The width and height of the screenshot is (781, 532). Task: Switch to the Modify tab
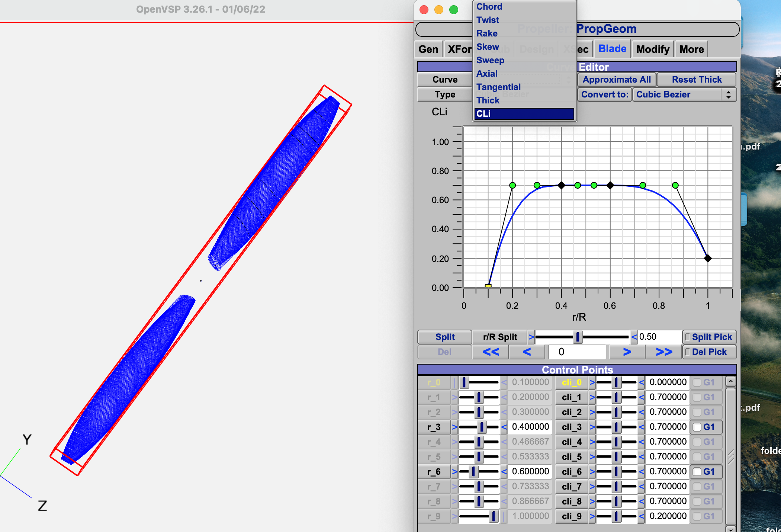click(x=652, y=49)
